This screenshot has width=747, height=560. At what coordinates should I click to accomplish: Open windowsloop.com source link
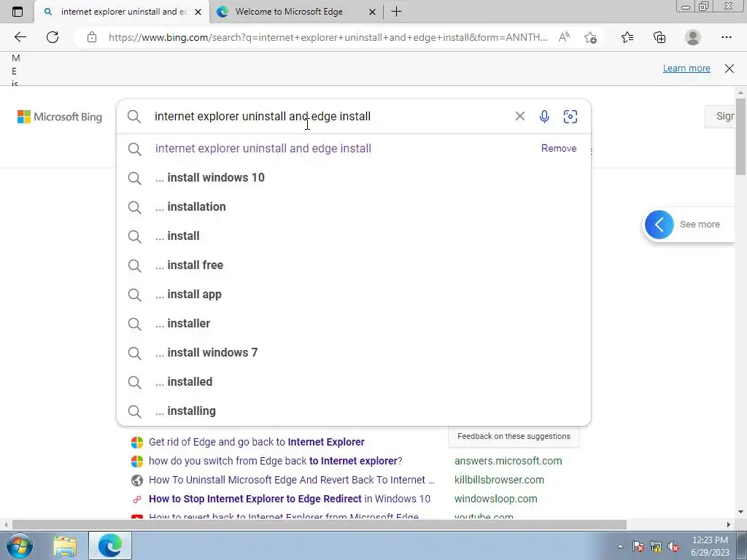pos(495,499)
